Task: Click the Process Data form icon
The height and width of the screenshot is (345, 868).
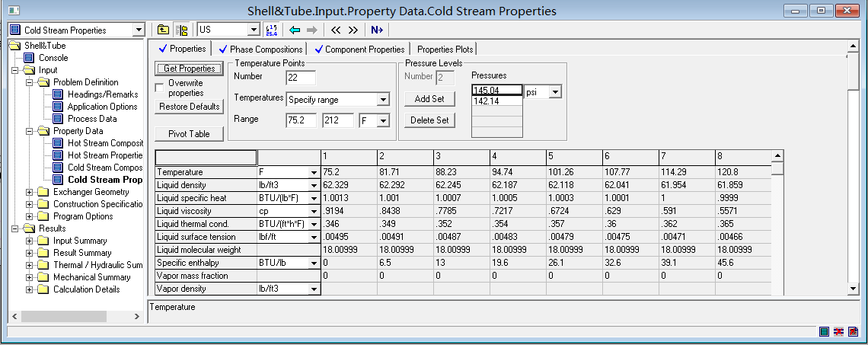Action: [58, 119]
